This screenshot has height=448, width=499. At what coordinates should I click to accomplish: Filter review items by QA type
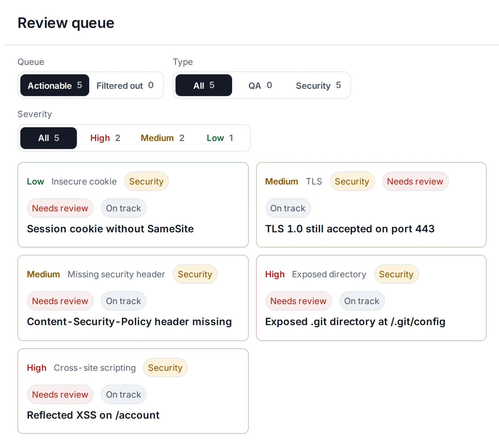pos(260,85)
